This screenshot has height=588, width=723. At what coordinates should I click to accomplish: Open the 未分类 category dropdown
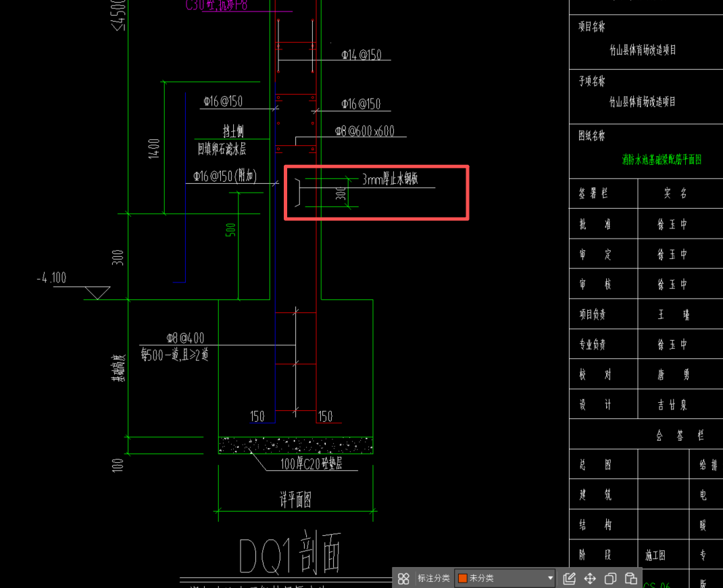(505, 578)
